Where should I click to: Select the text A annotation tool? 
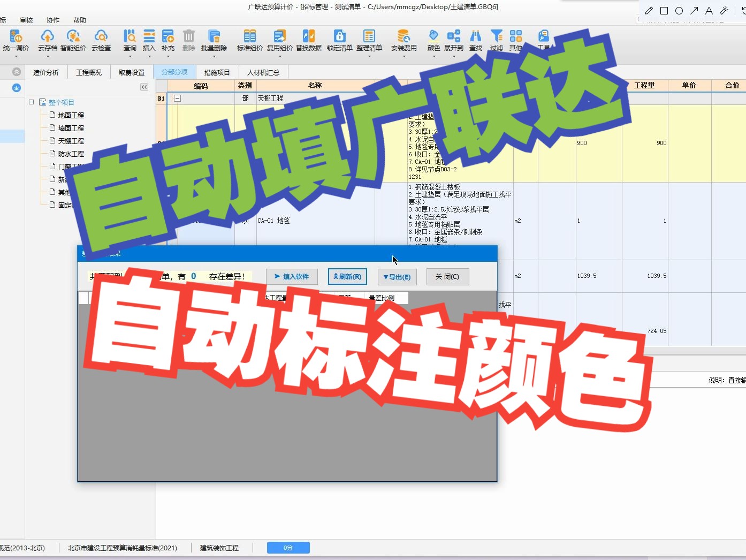click(709, 11)
